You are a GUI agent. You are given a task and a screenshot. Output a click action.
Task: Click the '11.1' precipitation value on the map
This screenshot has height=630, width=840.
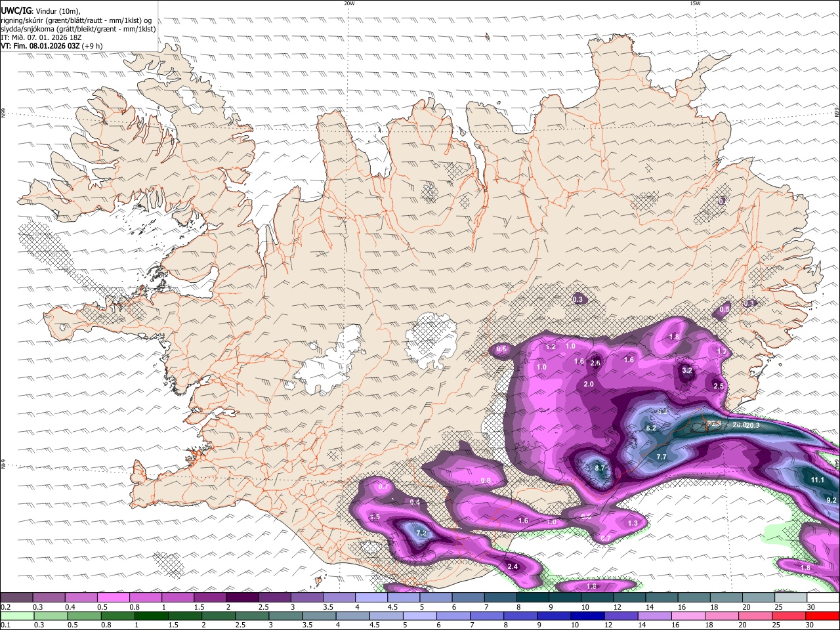(817, 480)
